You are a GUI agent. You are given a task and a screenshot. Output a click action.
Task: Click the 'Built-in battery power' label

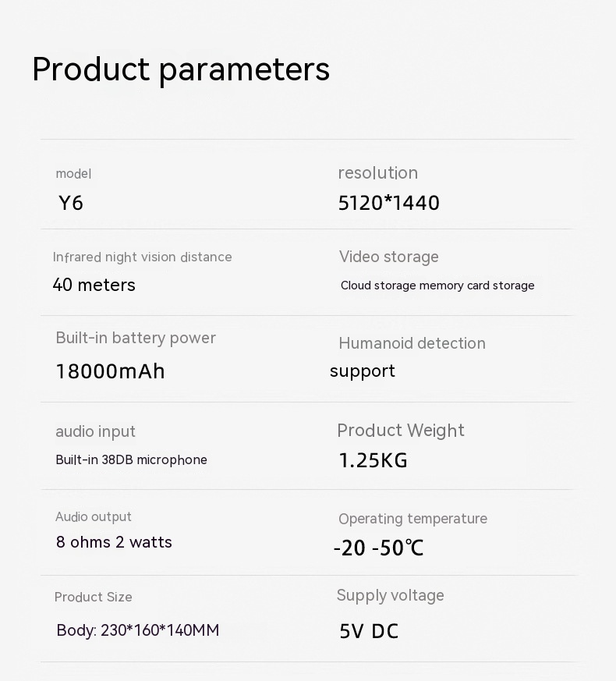(136, 339)
